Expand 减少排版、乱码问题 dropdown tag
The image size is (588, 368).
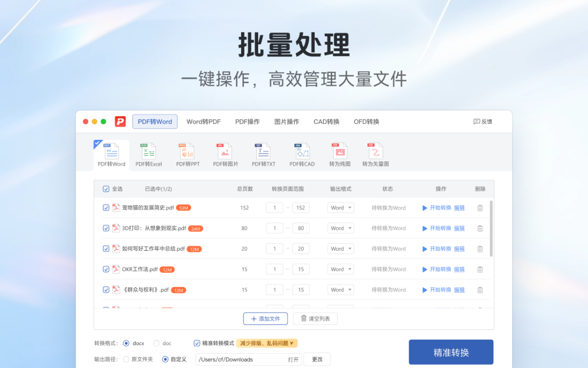click(267, 343)
